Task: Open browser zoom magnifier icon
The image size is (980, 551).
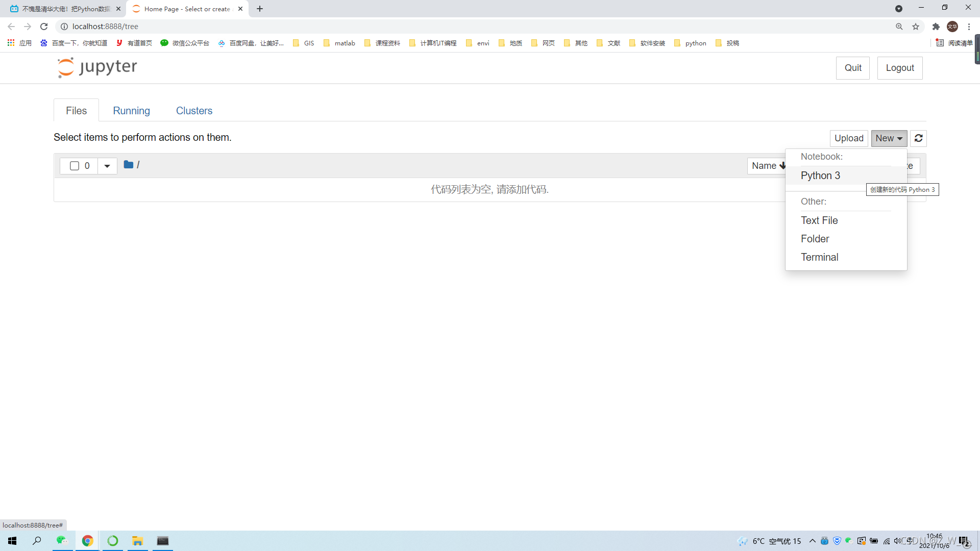Action: 899,27
